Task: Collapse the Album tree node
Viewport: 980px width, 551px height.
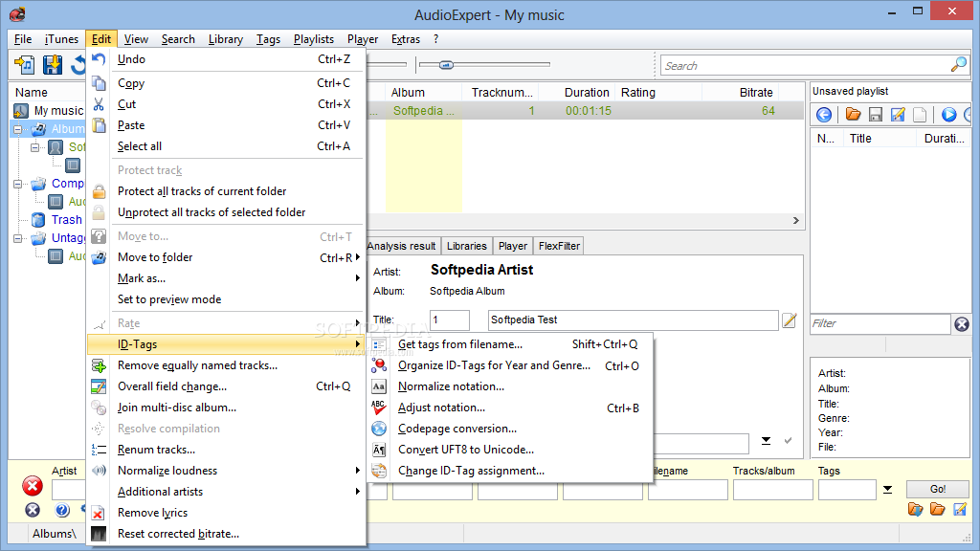Action: (17, 129)
